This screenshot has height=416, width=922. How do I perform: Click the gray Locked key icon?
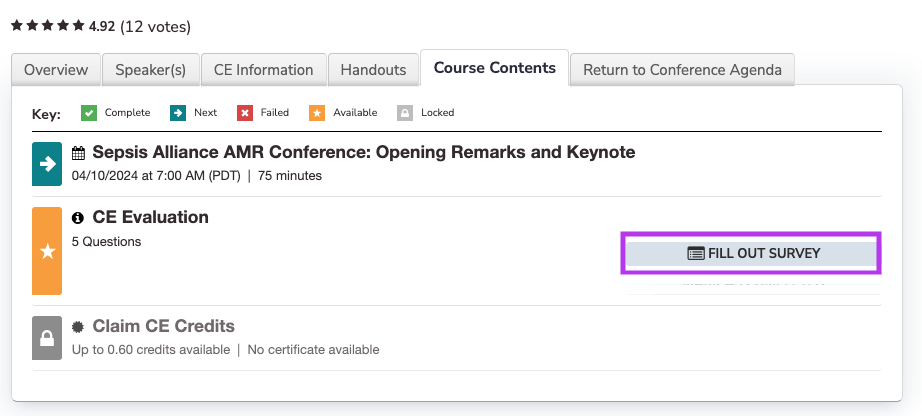(x=404, y=113)
